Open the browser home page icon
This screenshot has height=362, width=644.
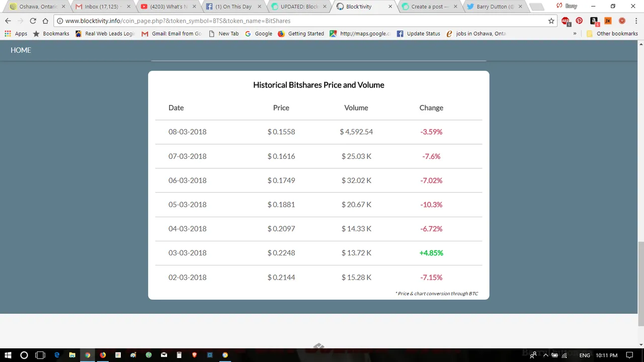click(x=45, y=21)
